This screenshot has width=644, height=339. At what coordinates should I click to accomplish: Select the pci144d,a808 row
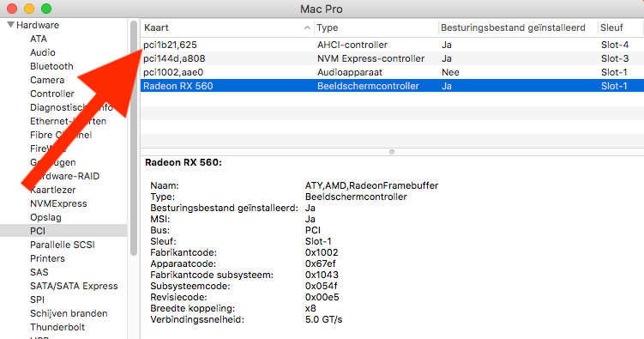392,58
